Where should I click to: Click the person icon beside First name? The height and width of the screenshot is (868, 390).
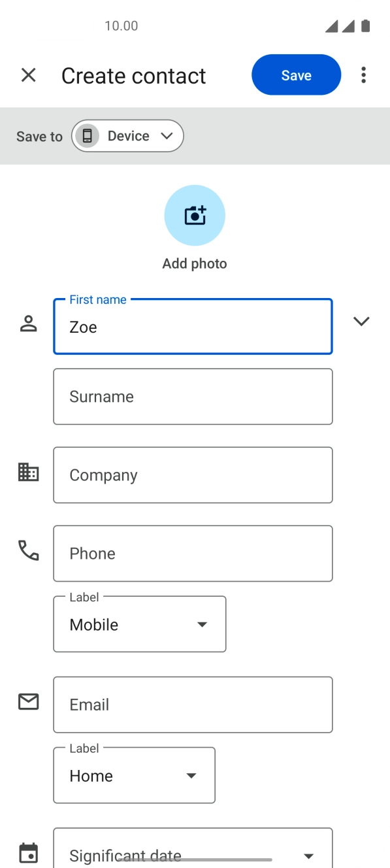point(29,323)
